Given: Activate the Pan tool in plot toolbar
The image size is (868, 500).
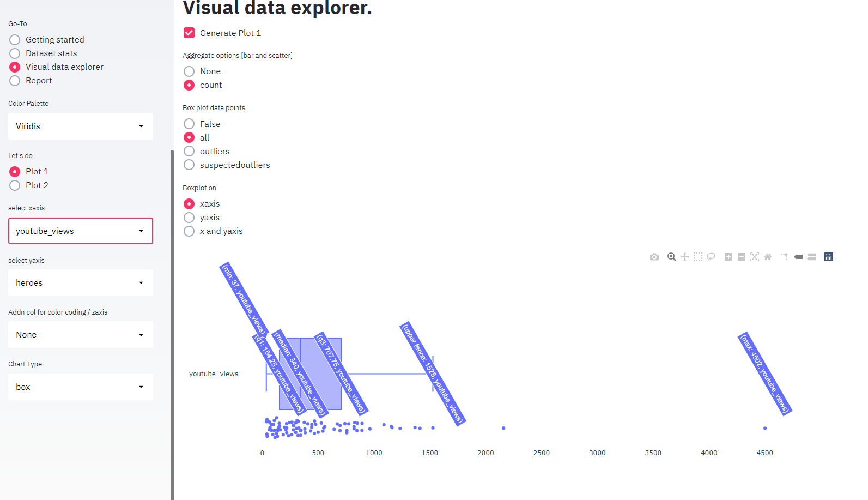Looking at the screenshot, I should click(685, 257).
